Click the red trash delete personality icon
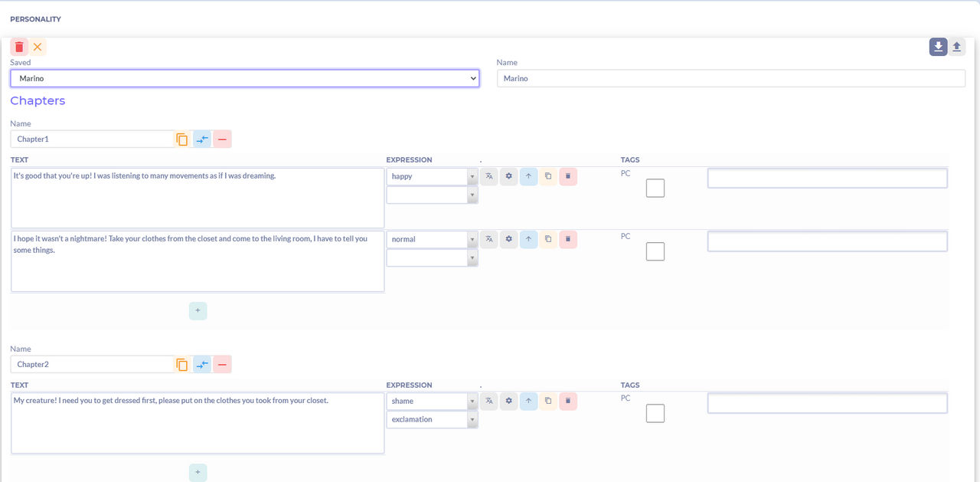980x482 pixels. [x=19, y=47]
